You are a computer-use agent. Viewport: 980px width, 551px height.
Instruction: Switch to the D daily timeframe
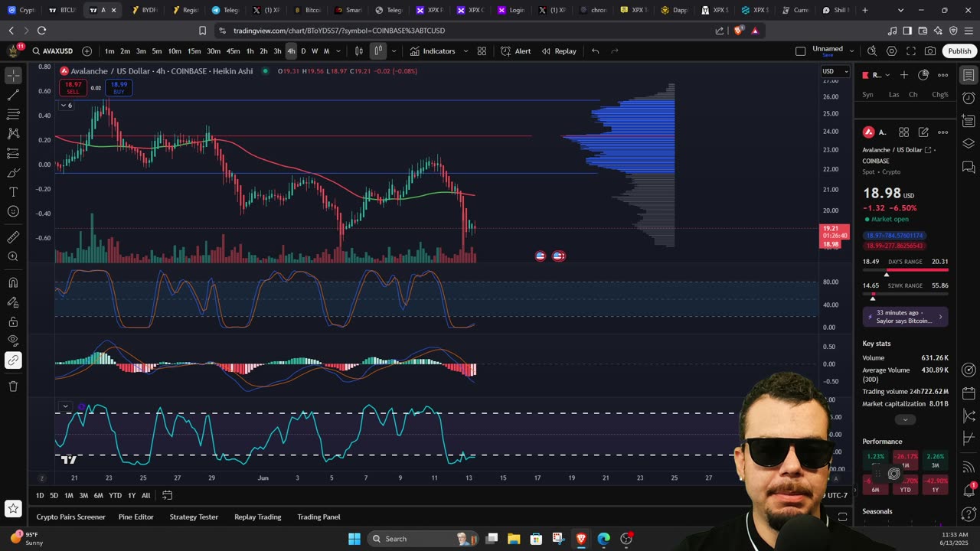coord(303,51)
